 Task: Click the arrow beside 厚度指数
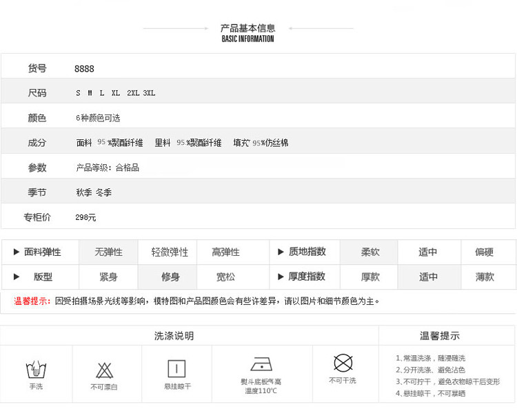[x=281, y=277]
